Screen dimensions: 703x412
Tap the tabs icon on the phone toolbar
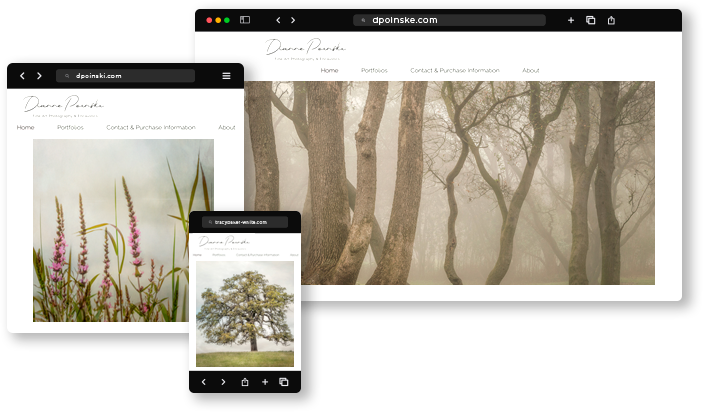tap(284, 382)
